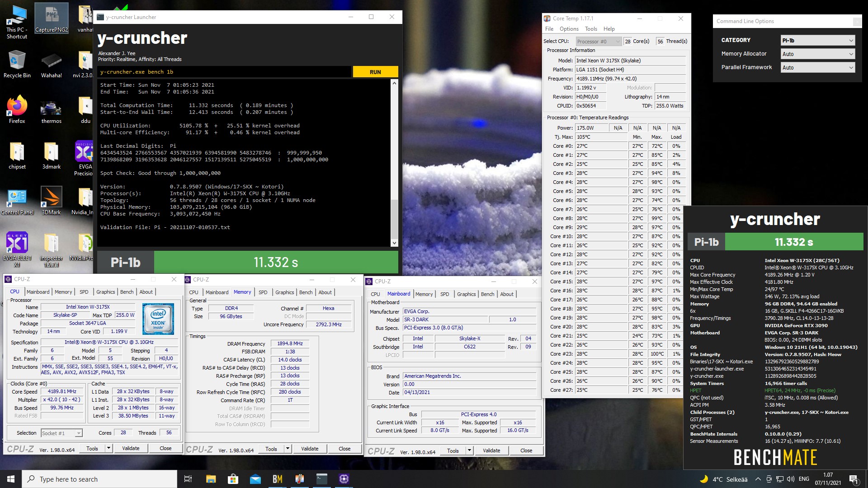Open Task View in the taskbar

[188, 479]
